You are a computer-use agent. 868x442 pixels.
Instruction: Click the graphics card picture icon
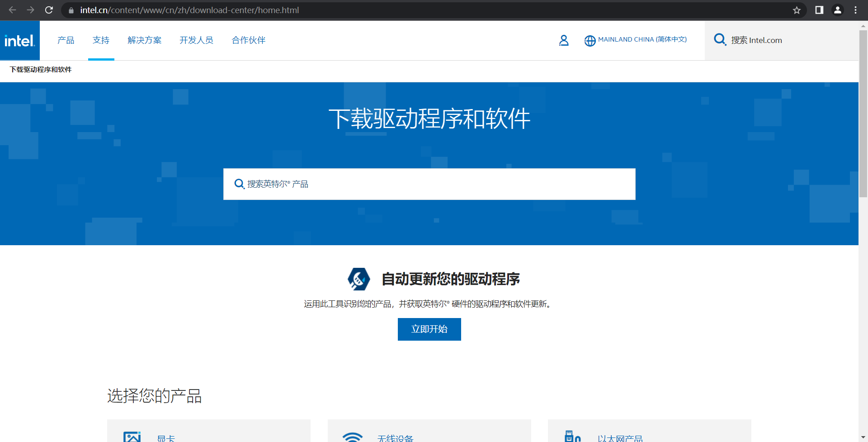132,437
